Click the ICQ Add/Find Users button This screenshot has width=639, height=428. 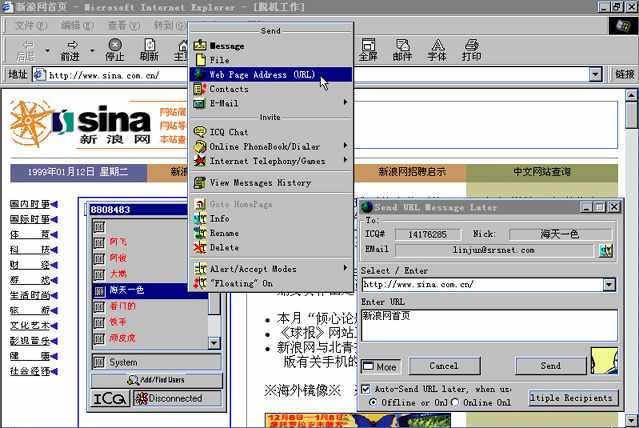pyautogui.click(x=157, y=380)
